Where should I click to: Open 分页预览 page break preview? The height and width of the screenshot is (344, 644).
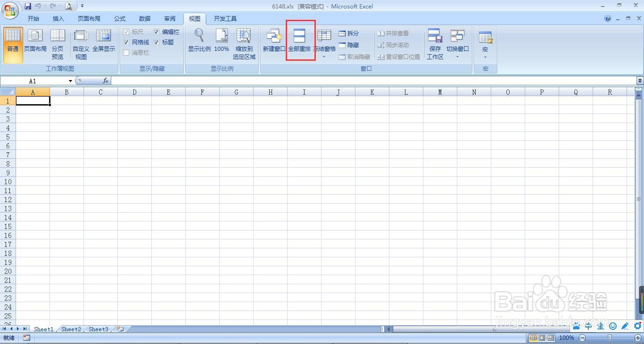(x=58, y=44)
